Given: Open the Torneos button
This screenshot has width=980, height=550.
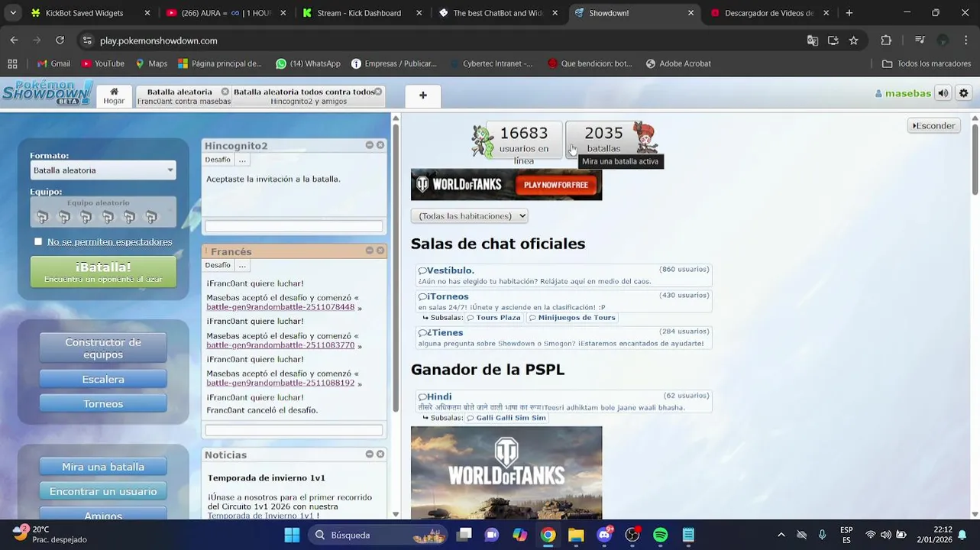Looking at the screenshot, I should point(103,403).
